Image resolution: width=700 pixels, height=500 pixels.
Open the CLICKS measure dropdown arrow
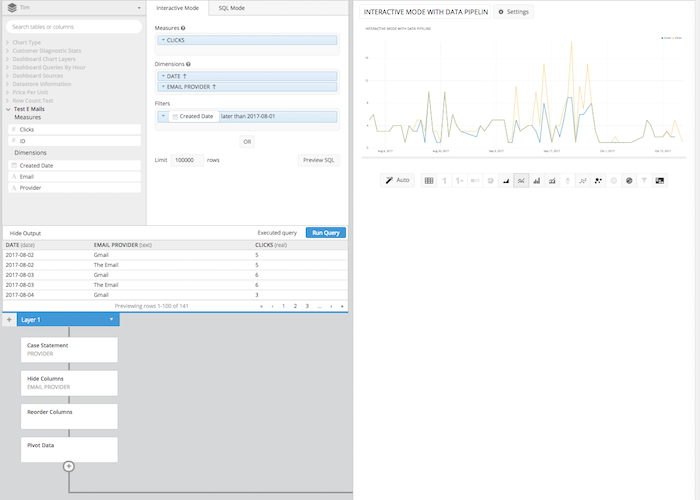coord(163,40)
